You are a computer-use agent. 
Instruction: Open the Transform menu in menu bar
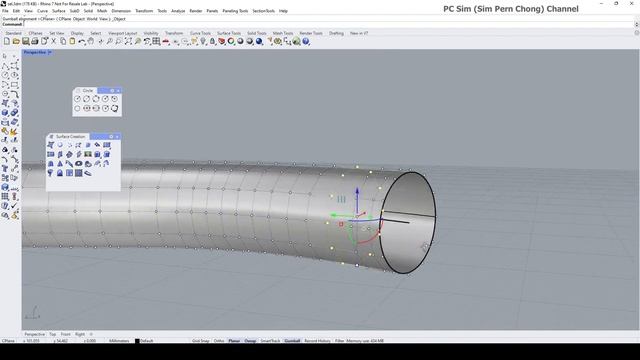coord(144,11)
